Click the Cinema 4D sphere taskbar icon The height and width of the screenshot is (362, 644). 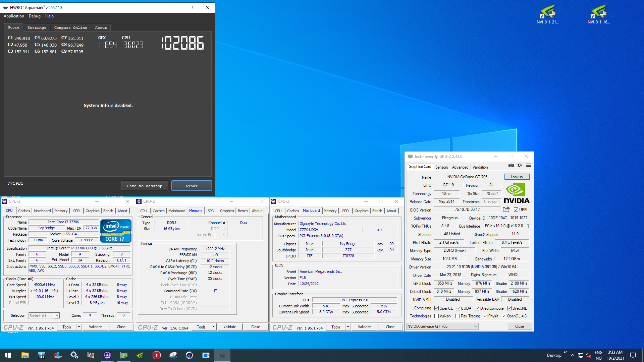(x=190, y=355)
